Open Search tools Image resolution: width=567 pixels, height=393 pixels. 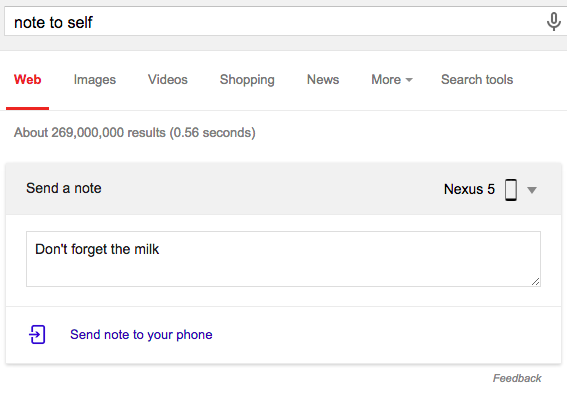[477, 80]
